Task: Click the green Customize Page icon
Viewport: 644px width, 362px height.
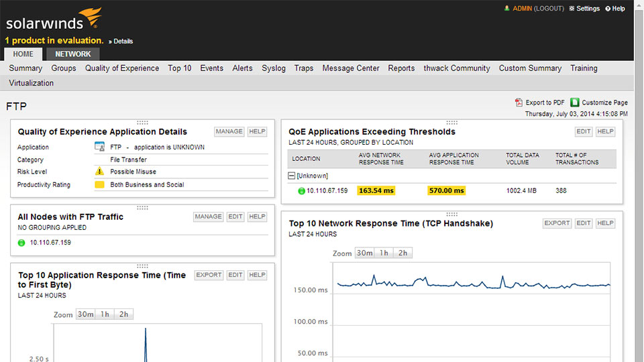Action: click(x=575, y=102)
